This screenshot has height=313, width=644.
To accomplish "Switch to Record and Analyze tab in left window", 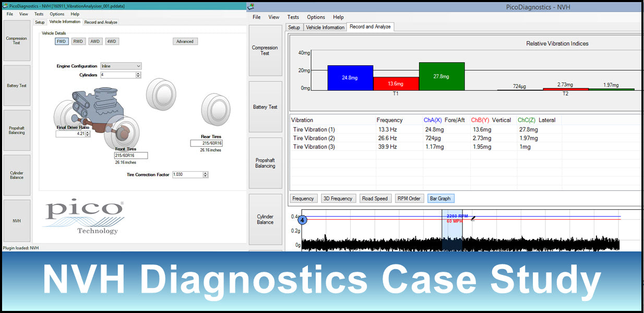I will coord(101,22).
